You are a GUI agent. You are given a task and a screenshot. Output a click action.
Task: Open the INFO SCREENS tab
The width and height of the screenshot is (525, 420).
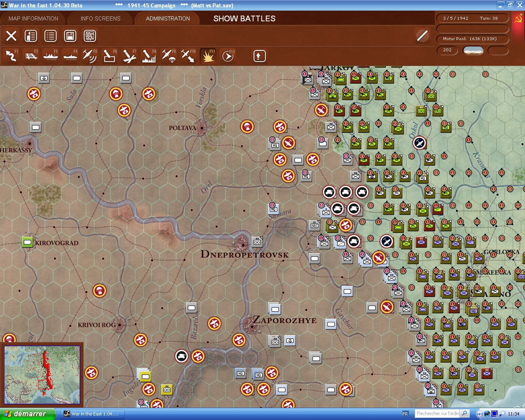pyautogui.click(x=100, y=18)
